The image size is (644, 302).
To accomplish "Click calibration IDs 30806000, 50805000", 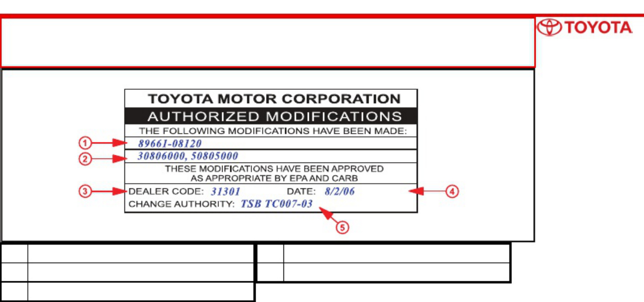I will pyautogui.click(x=188, y=156).
